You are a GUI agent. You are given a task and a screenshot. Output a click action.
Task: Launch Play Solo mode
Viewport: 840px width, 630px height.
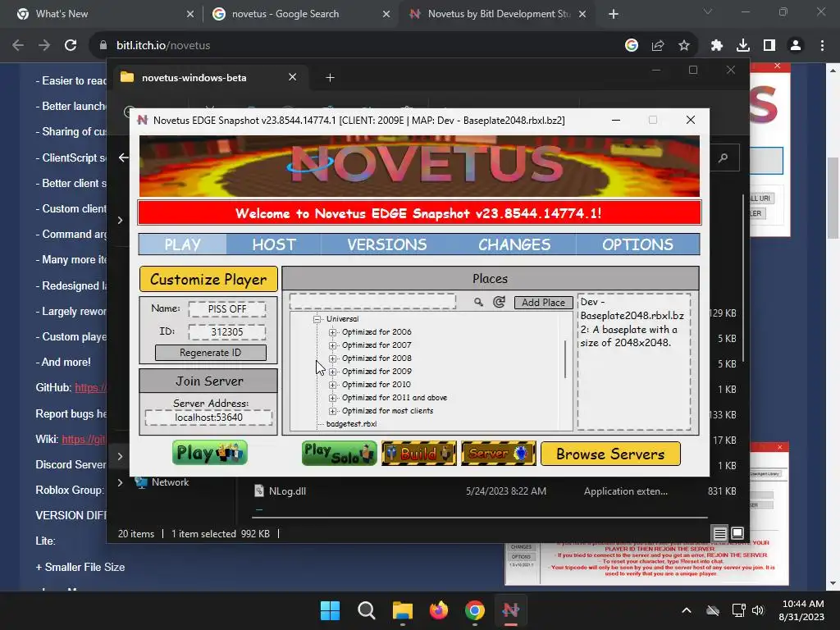pos(339,453)
